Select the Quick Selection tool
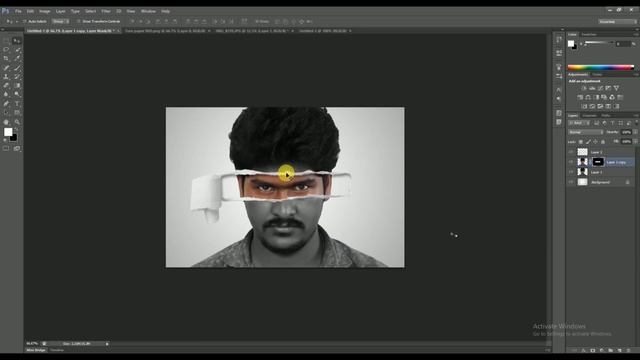The width and height of the screenshot is (640, 360). click(x=17, y=50)
